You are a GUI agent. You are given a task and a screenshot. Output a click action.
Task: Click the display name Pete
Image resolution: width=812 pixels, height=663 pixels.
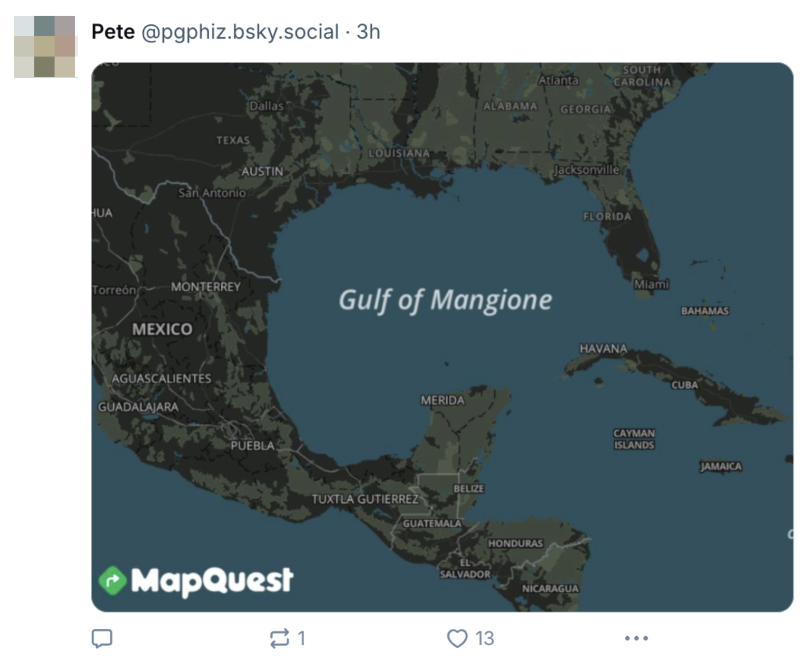click(x=113, y=32)
